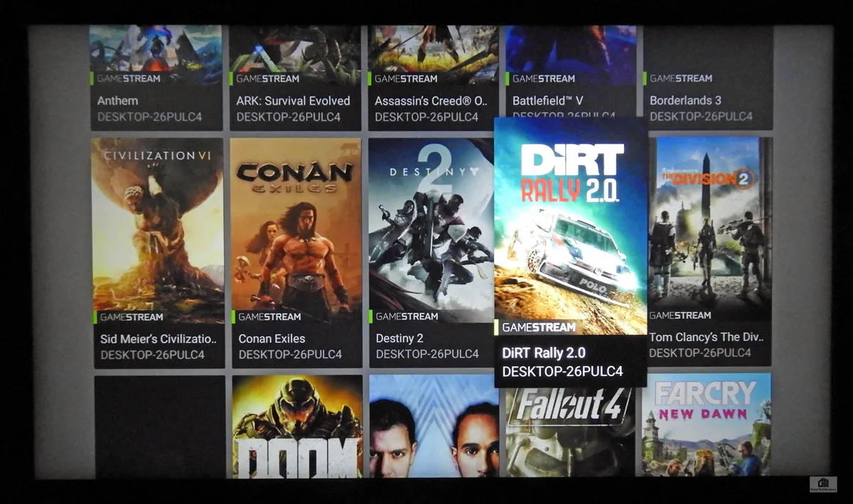Click GAMESTREAM label on the Battlefield V card
Screen dimensions: 853x504
point(544,79)
